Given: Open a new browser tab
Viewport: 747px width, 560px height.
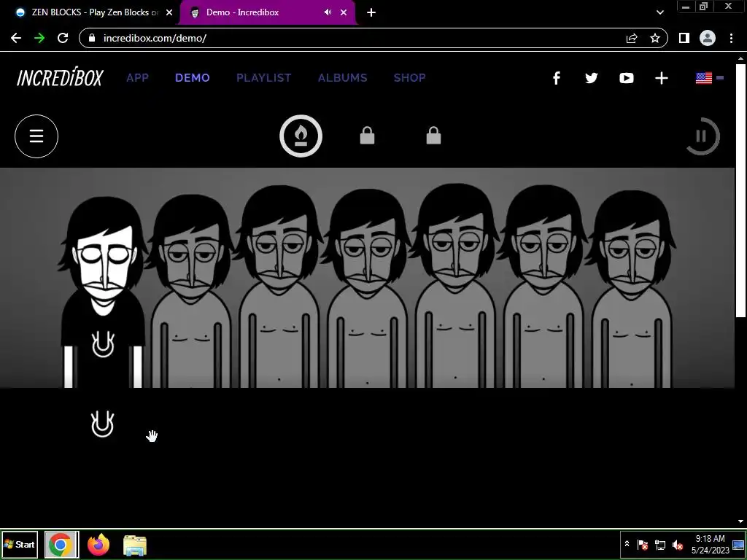Looking at the screenshot, I should (x=371, y=12).
